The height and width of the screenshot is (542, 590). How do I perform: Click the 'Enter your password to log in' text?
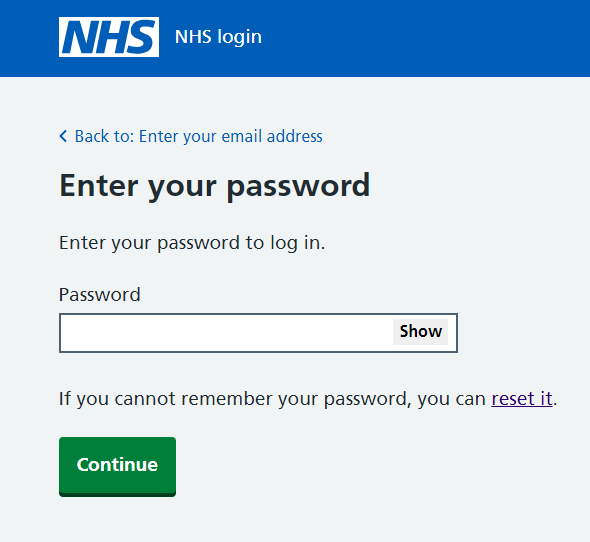(192, 243)
